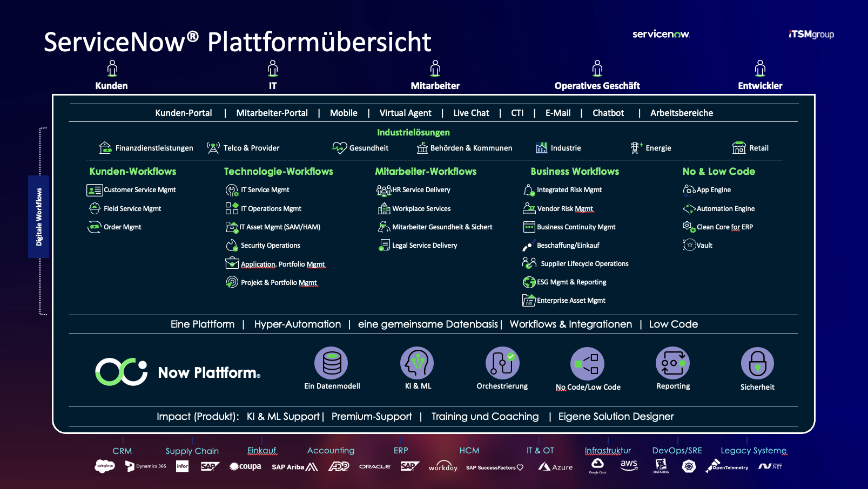Click the servicenow logo at top
868x489 pixels.
tap(661, 34)
